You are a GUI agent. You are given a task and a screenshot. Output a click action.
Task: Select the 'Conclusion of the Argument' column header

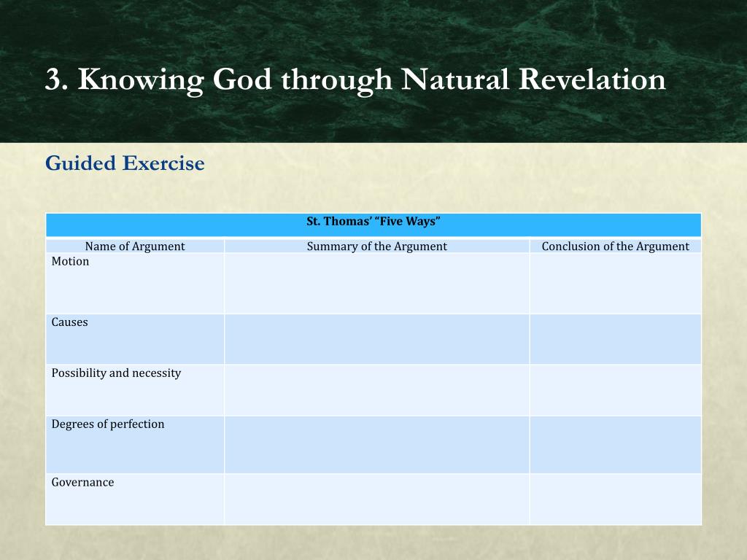point(616,246)
